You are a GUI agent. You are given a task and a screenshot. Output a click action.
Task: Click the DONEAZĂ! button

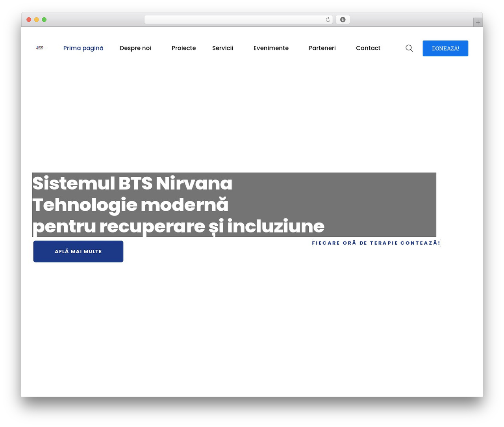click(445, 48)
